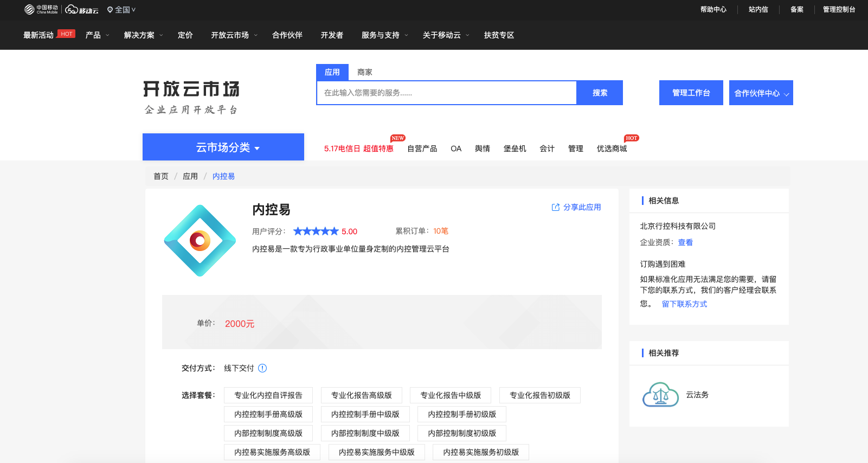
Task: Select the 专业化报告中级版 package
Action: click(x=451, y=395)
